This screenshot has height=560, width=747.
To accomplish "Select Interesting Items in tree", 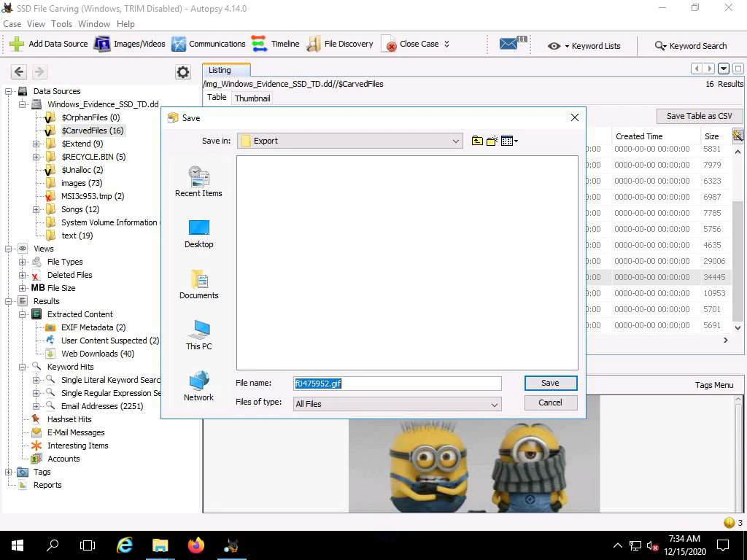I will (x=77, y=446).
